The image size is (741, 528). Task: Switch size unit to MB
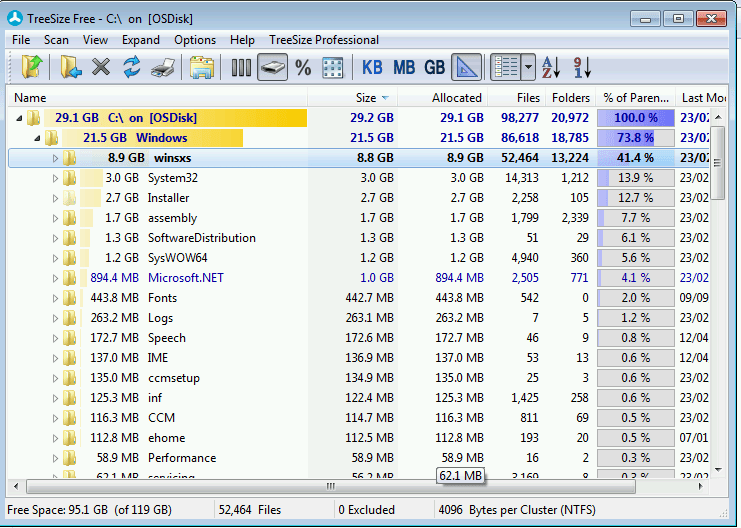(x=404, y=68)
